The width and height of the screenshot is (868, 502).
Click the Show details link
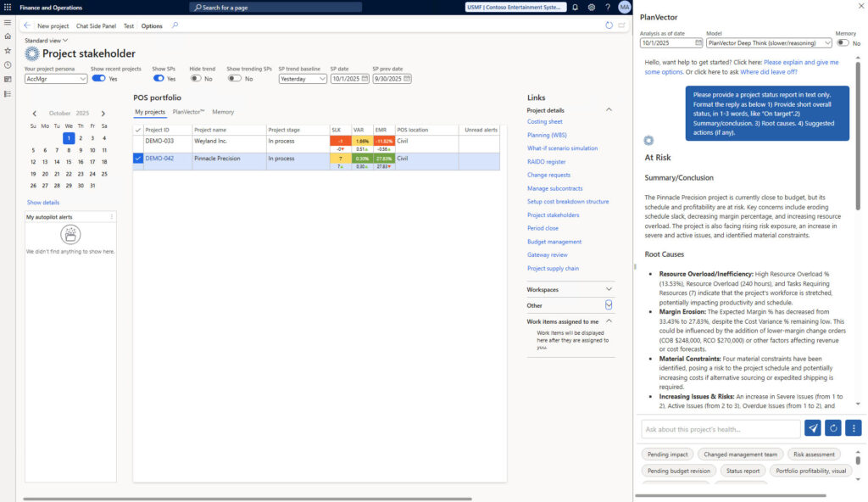43,202
